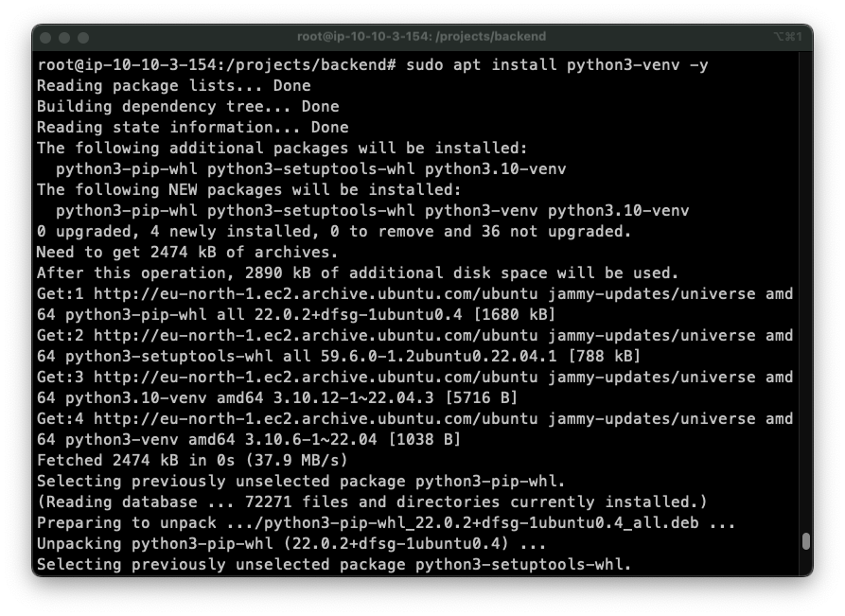Select the "Reading package lists... Done" line
Viewport: 845px width, 616px height.
click(173, 86)
